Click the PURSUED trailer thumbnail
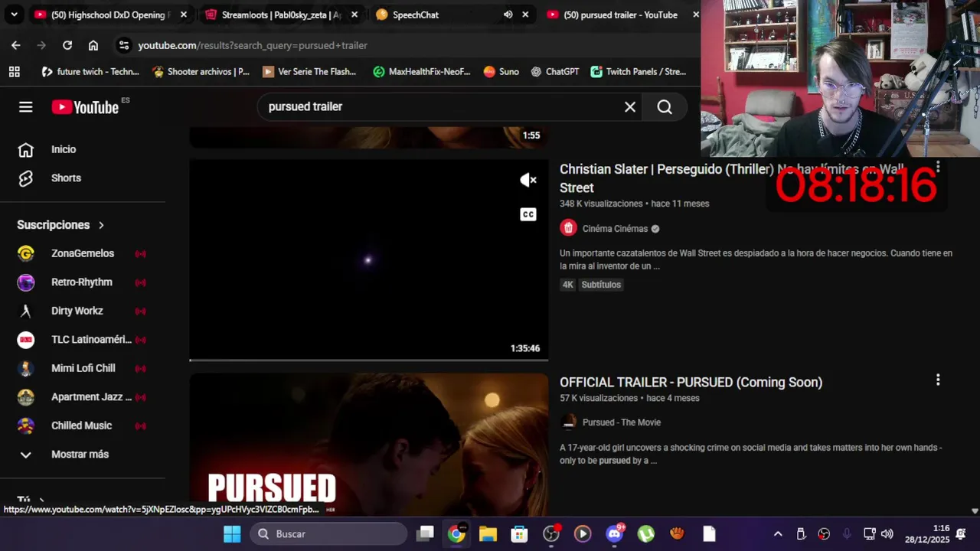The image size is (980, 551). coord(369,445)
